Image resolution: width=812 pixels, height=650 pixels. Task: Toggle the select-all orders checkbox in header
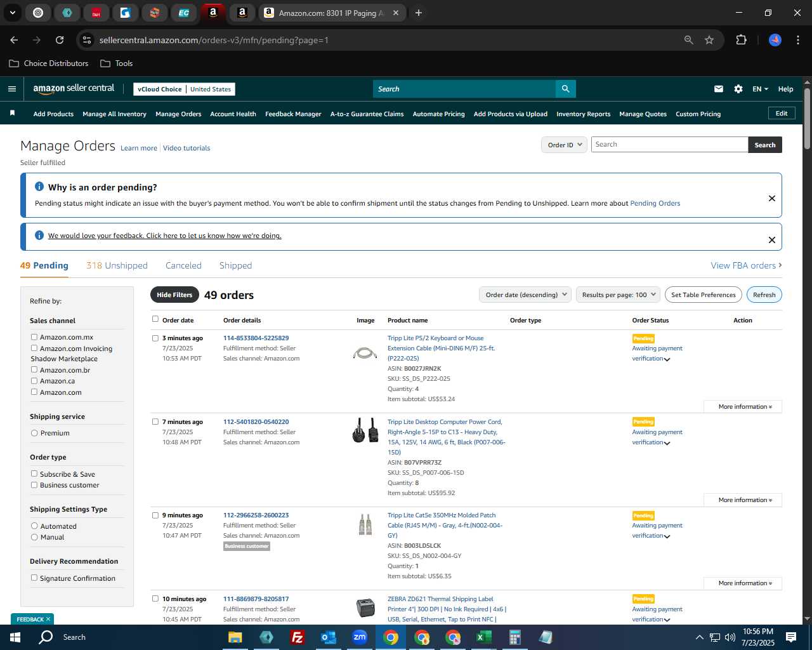tap(155, 319)
